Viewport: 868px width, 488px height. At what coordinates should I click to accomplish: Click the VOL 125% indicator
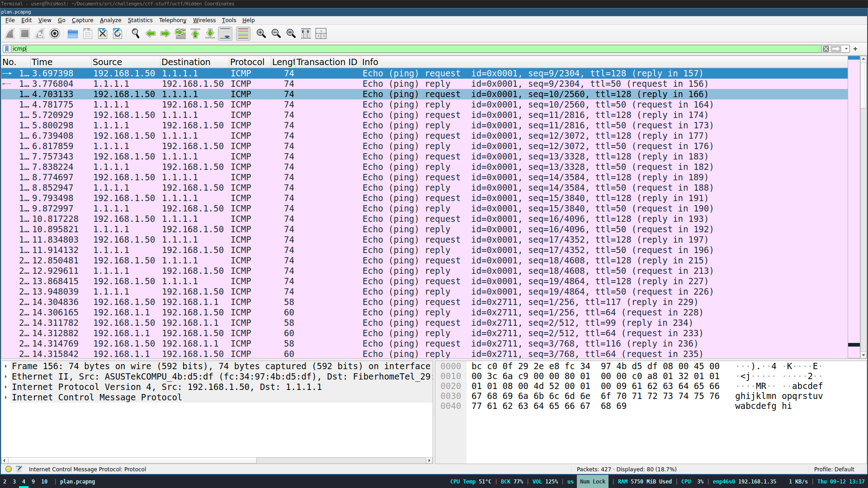(545, 481)
